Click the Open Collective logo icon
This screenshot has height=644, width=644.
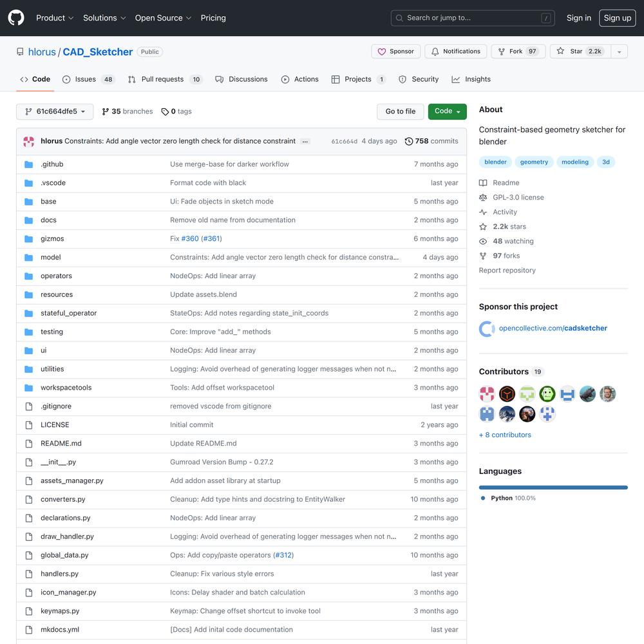487,328
